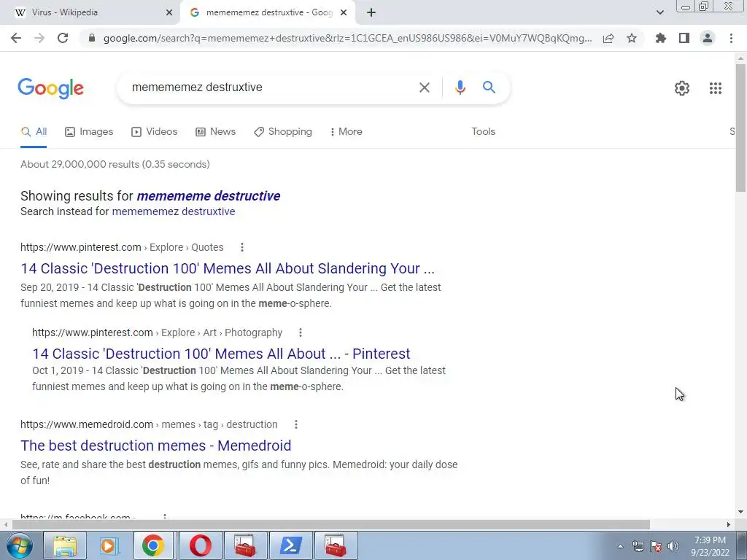
Task: Start voice search with microphone
Action: point(460,87)
